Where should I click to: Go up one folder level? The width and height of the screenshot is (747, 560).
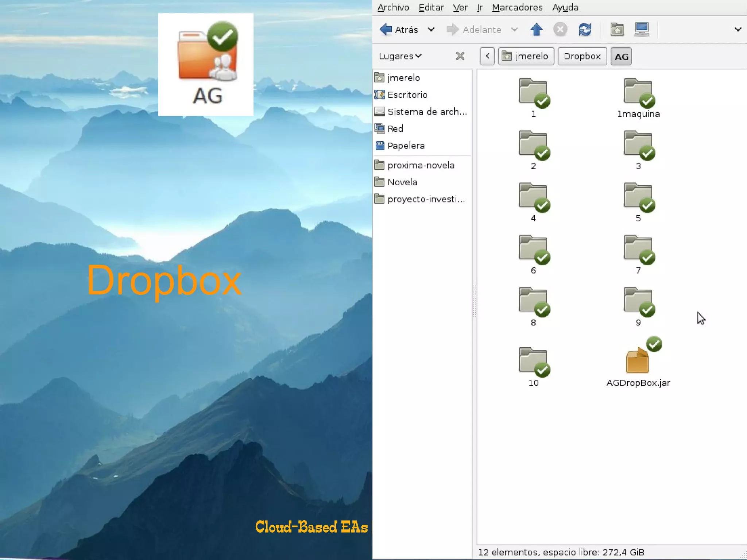tap(536, 30)
